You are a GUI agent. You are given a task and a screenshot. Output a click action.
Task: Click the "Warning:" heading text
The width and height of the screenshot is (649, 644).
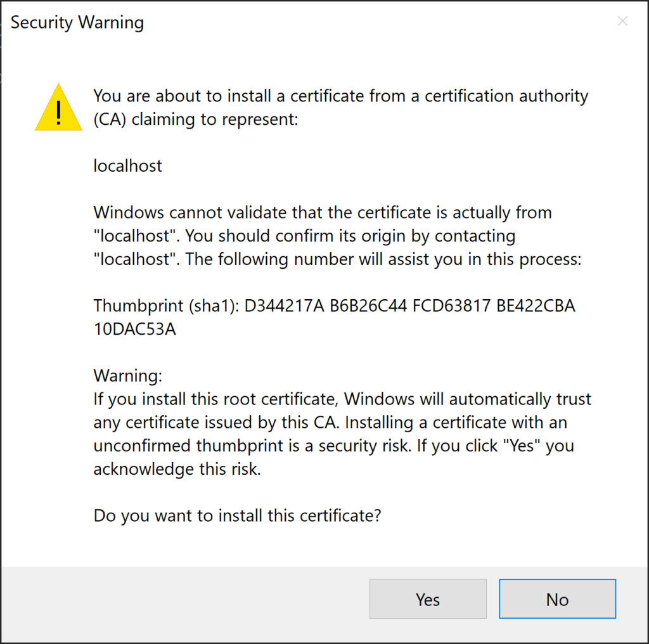click(x=128, y=375)
